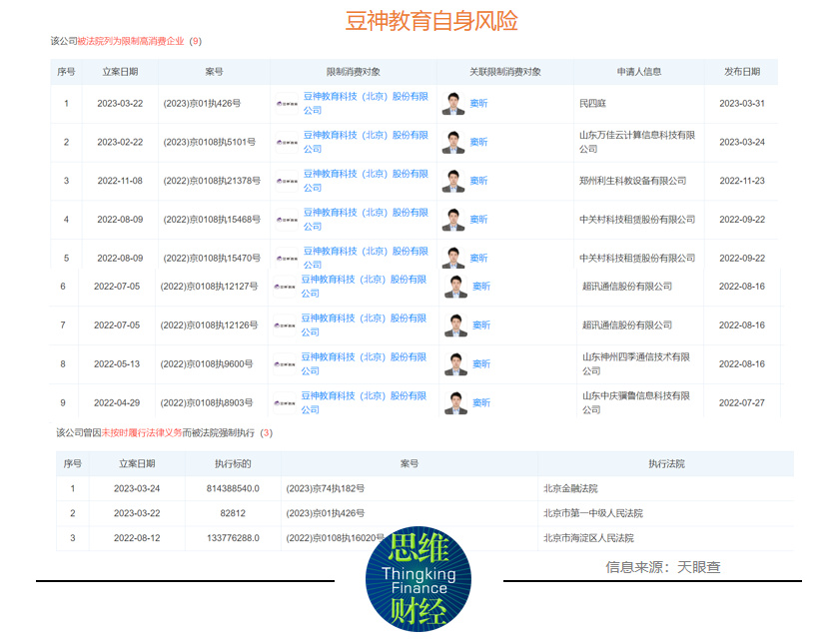Click column header 发布日期

[x=742, y=72]
